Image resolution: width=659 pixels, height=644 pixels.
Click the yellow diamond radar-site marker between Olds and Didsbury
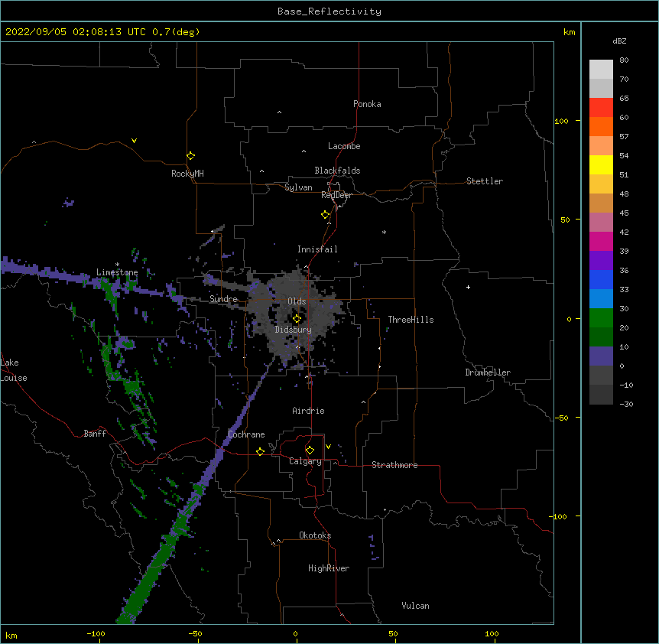coord(297,319)
